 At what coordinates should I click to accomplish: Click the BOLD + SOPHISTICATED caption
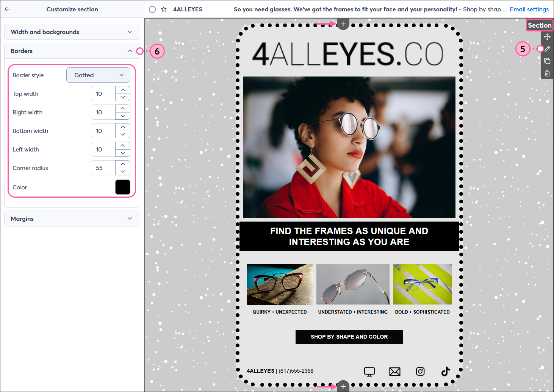(422, 312)
